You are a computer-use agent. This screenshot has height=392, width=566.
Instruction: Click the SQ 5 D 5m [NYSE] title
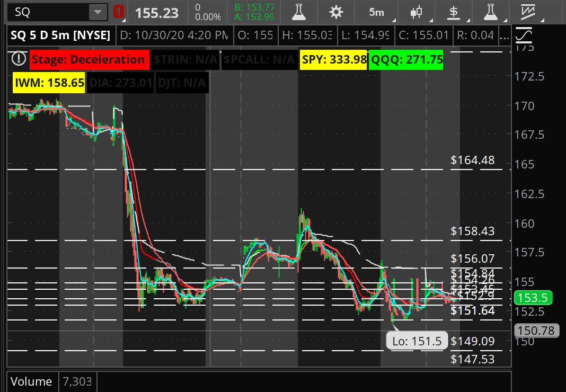[60, 35]
